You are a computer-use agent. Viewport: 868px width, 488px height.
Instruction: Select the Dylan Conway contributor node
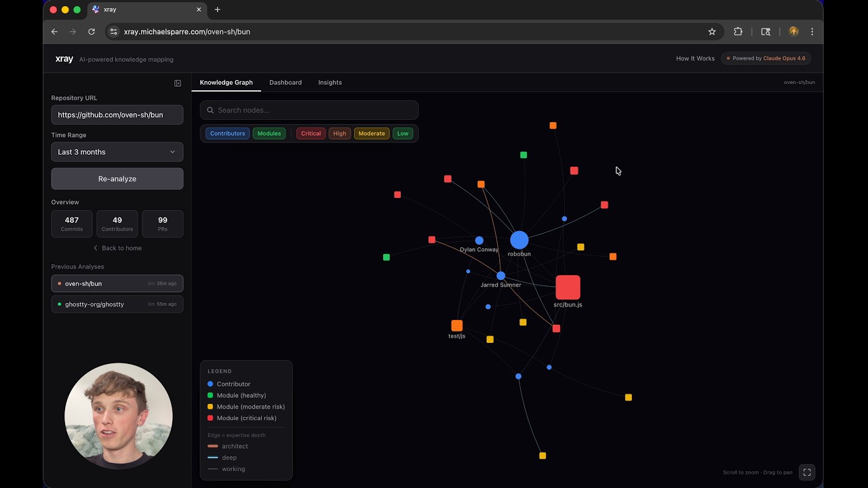click(479, 241)
